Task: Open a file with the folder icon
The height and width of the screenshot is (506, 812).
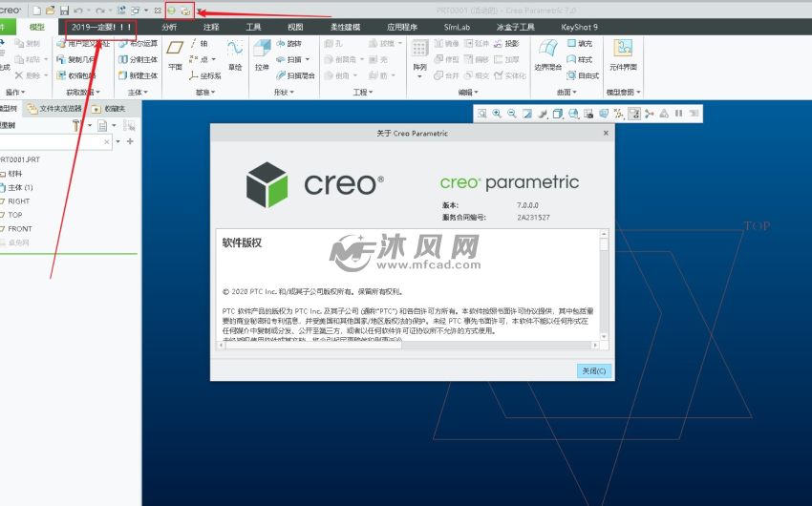Action: (x=51, y=11)
